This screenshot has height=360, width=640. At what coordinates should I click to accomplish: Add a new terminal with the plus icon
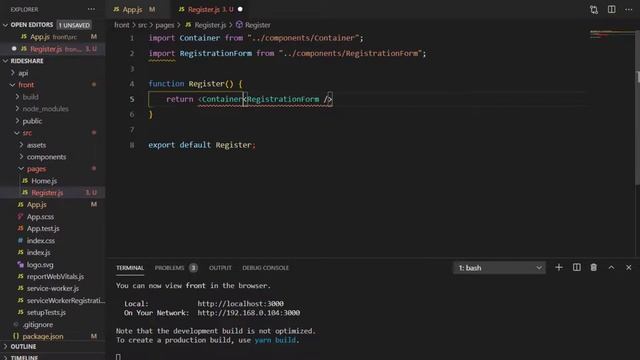pyautogui.click(x=559, y=267)
